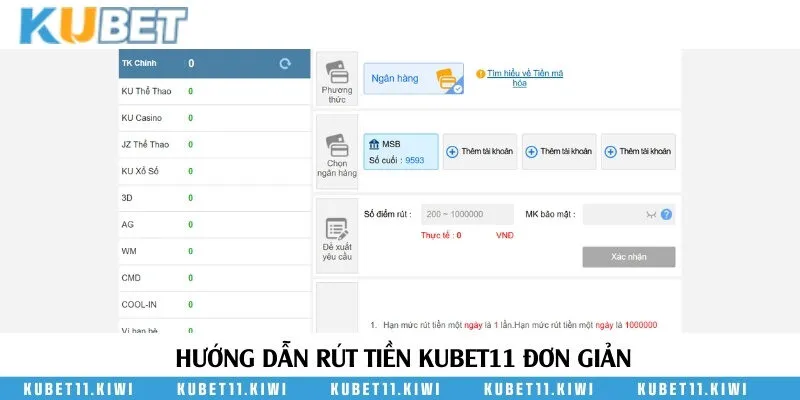Click the Số điểm rút amount field

466,214
